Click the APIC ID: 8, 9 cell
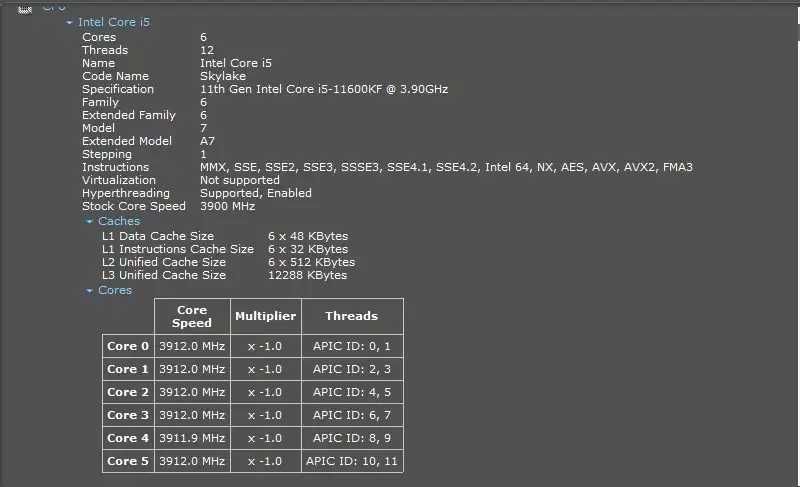This screenshot has height=487, width=800. [x=352, y=438]
